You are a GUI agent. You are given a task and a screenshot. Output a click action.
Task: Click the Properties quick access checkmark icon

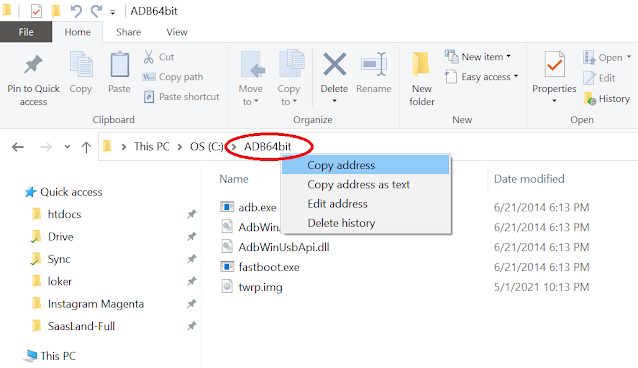36,11
